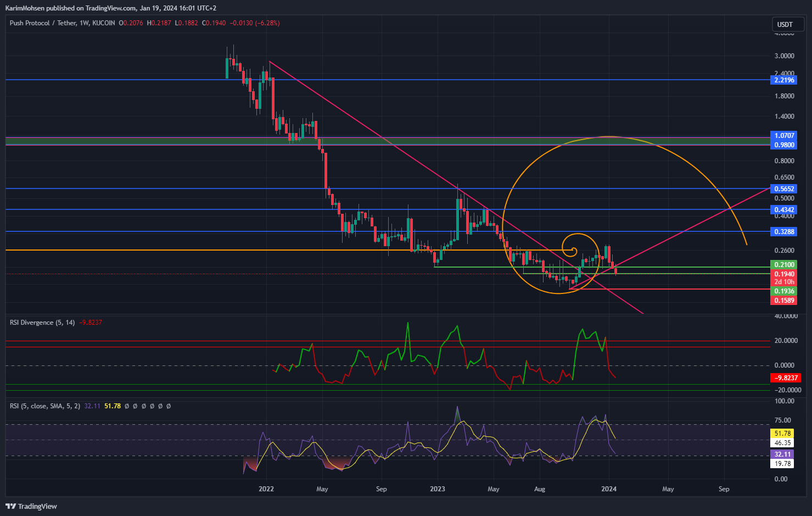Select the 0.4342 price label
The image size is (812, 516).
(784, 210)
